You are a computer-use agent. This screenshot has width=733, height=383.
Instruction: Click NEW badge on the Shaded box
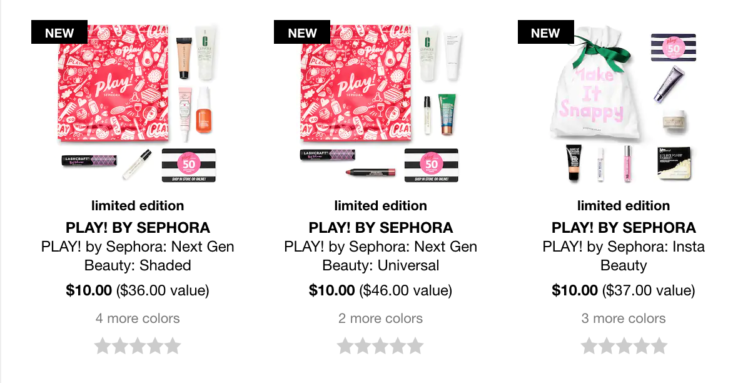[59, 32]
